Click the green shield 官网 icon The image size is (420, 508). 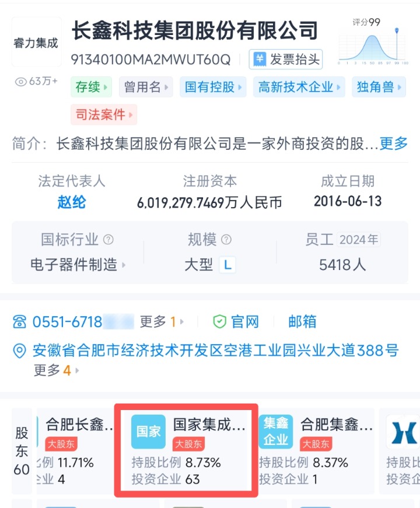pos(219,322)
